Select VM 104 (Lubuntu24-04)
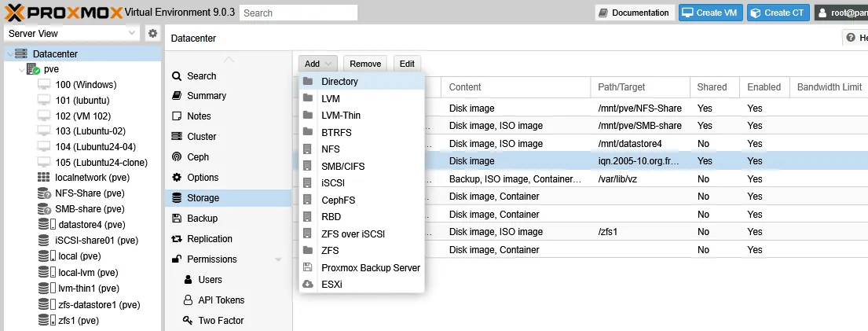 [95, 147]
